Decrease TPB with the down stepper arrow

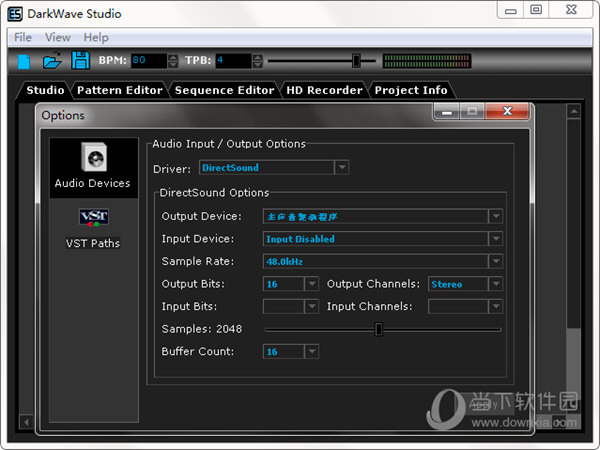coord(258,65)
